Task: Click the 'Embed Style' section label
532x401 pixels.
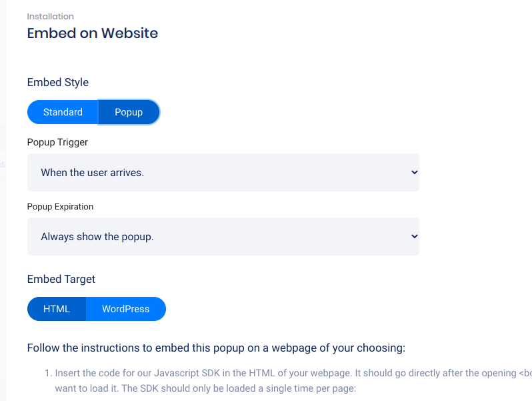Action: (x=58, y=82)
